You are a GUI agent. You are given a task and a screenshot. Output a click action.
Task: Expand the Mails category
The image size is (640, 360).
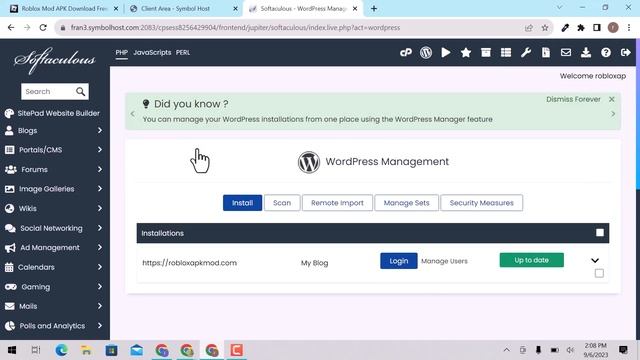[x=53, y=306]
